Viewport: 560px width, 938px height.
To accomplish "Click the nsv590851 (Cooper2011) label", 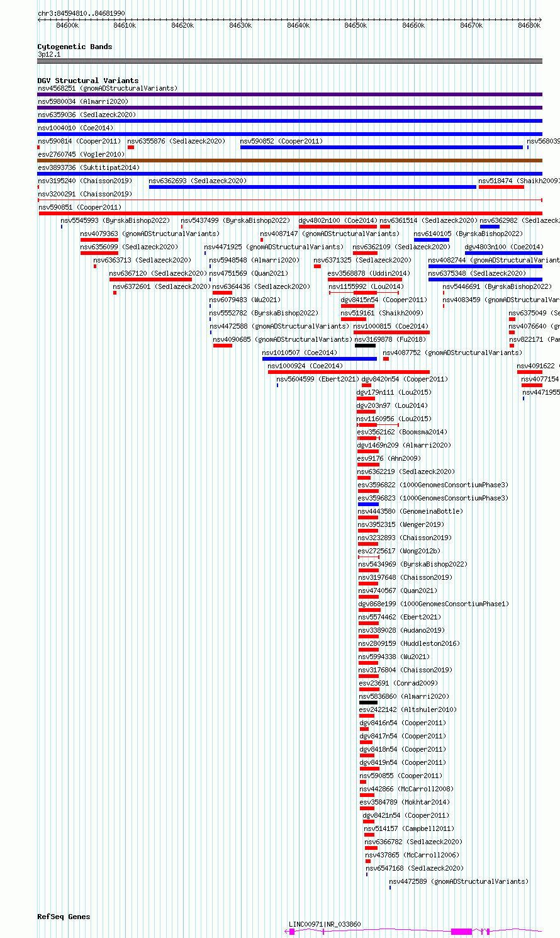I will point(79,207).
